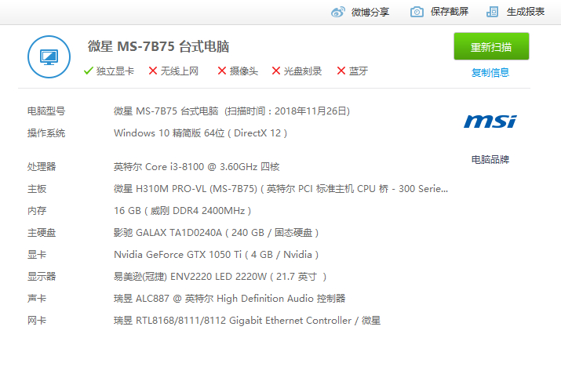Screen dimensions: 561x392
Task: Click the 16 GB DDR4 memory value
Action: [x=183, y=210]
